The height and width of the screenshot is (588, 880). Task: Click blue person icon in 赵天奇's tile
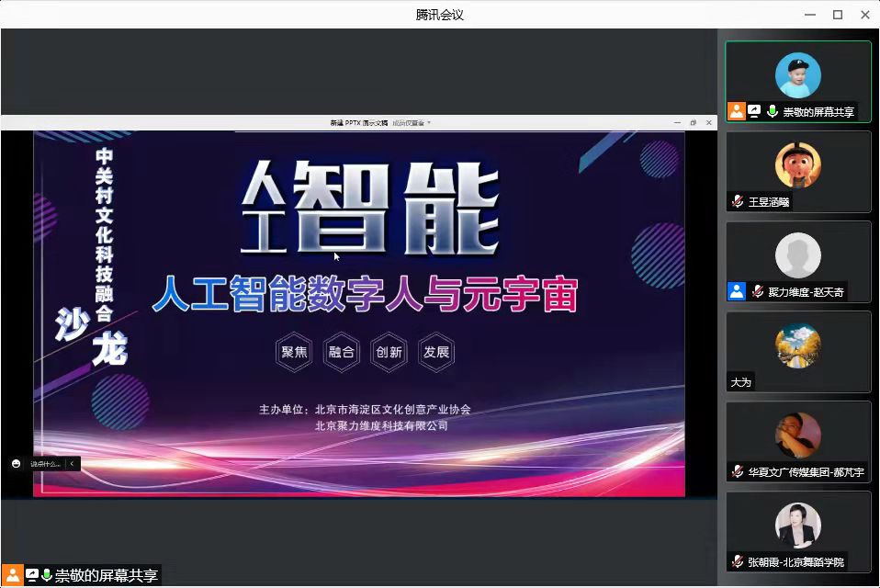[x=737, y=291]
